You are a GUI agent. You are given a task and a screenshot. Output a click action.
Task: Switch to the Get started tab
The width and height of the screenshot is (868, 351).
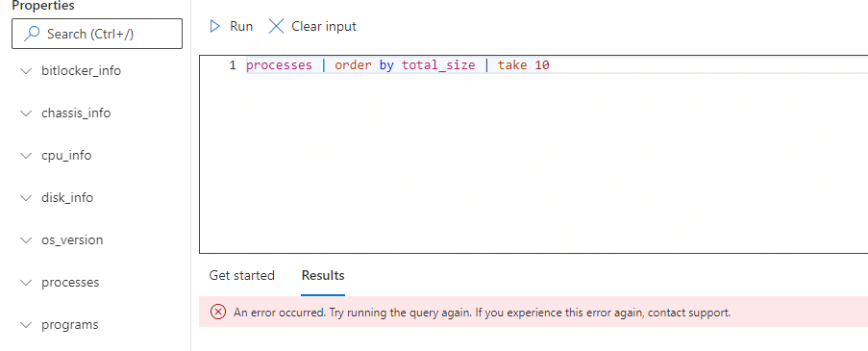242,275
